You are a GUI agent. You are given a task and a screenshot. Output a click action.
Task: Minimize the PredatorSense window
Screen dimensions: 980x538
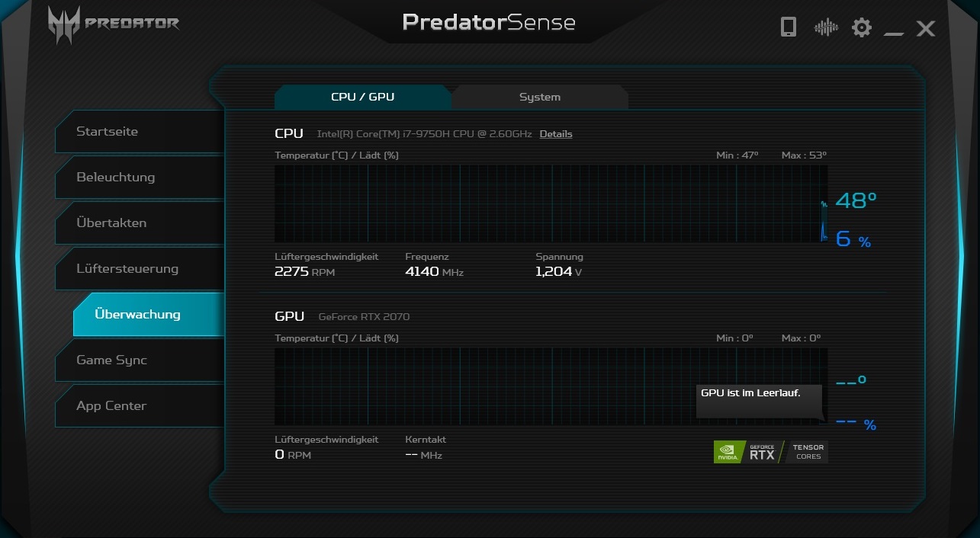point(894,30)
